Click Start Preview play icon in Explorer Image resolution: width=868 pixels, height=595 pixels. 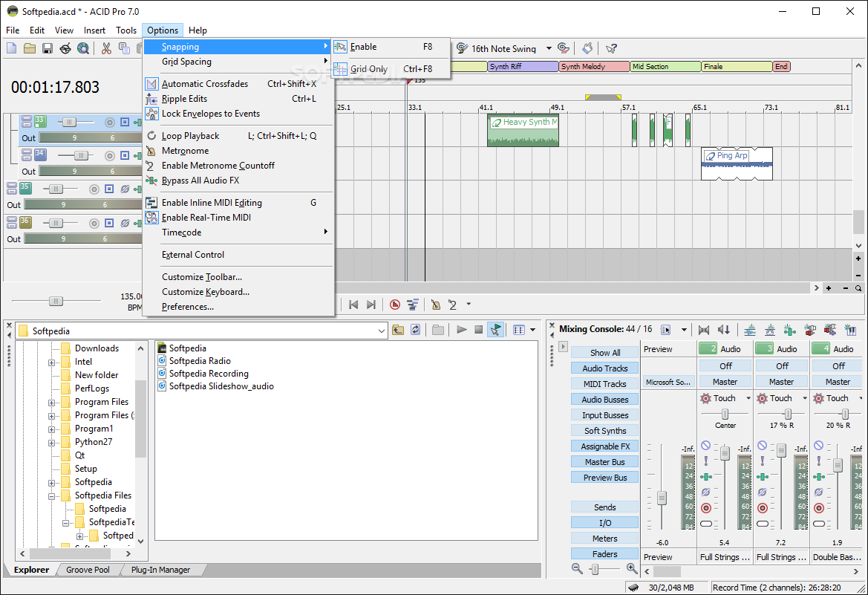461,330
